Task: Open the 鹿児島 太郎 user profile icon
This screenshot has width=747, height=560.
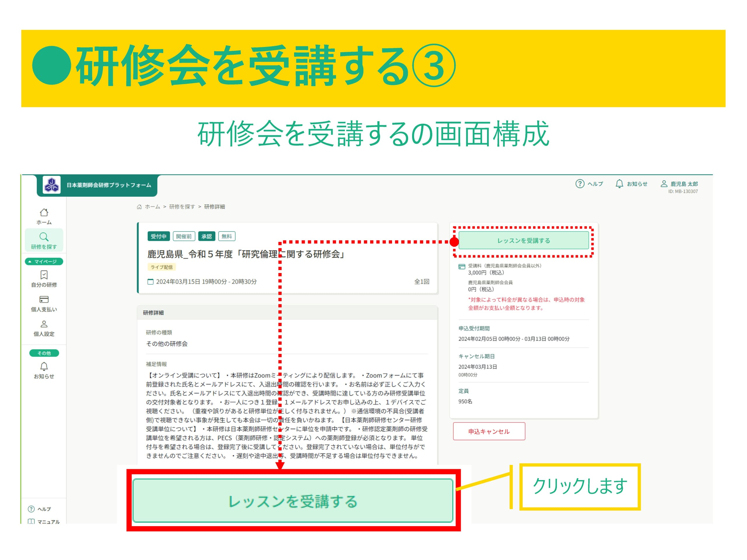Action: tap(664, 184)
